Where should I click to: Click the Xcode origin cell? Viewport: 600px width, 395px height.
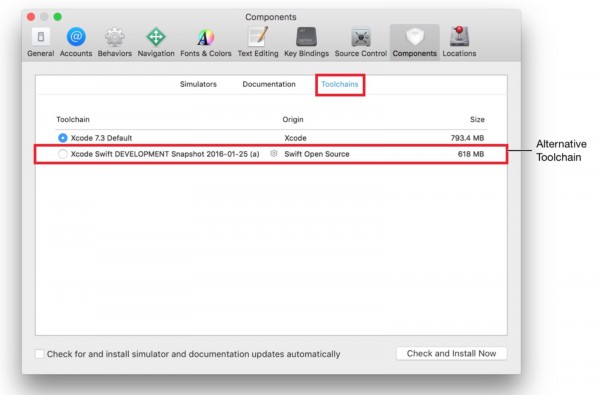295,138
